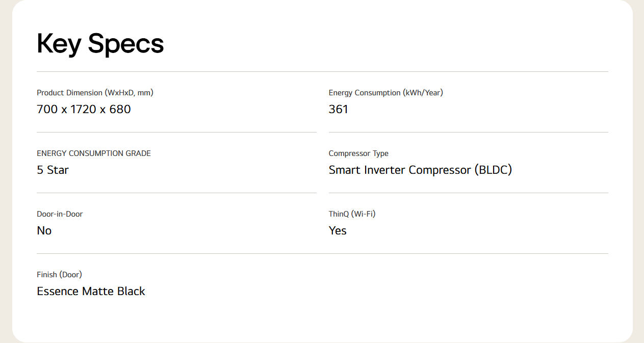Select the Finish (Door) label
This screenshot has height=343, width=644.
[x=59, y=275]
